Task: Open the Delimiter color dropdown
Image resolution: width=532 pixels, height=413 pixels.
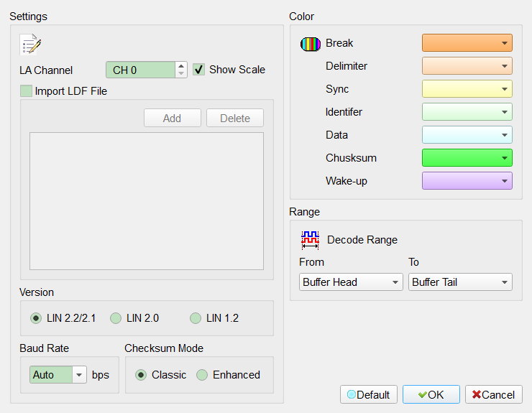Action: pyautogui.click(x=467, y=66)
